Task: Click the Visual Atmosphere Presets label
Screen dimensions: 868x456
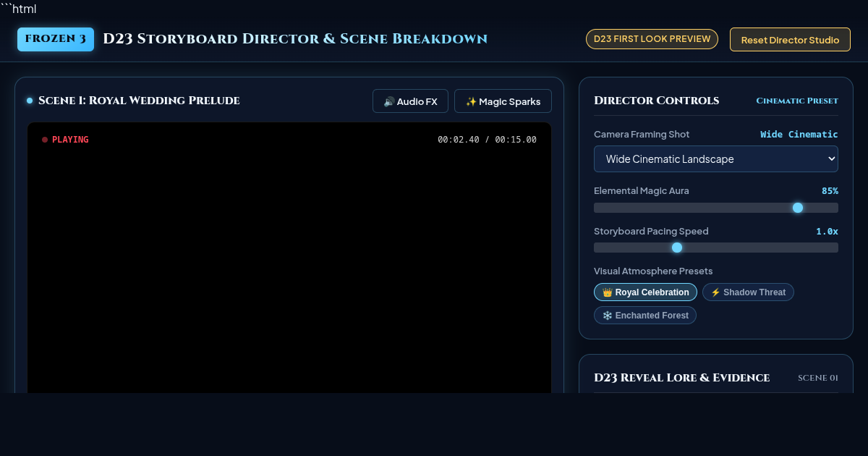Action: pos(653,271)
